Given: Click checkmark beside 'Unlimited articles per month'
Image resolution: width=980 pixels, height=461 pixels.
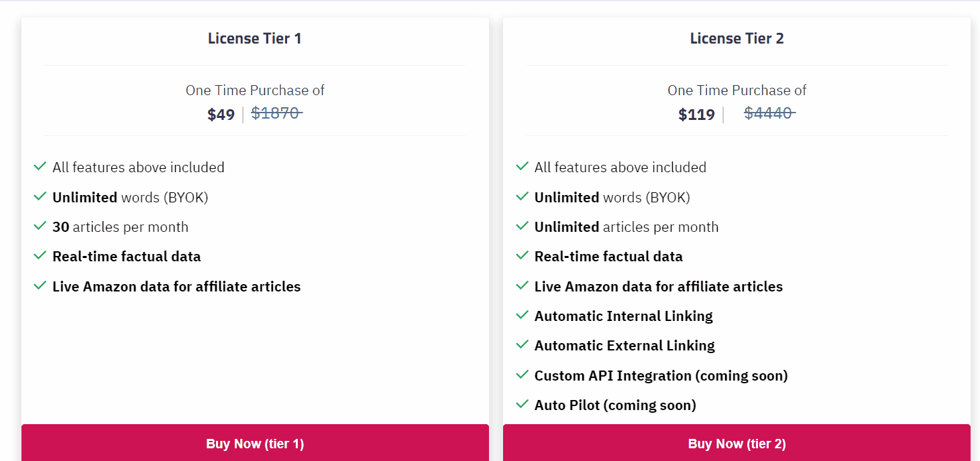Looking at the screenshot, I should click(x=522, y=226).
